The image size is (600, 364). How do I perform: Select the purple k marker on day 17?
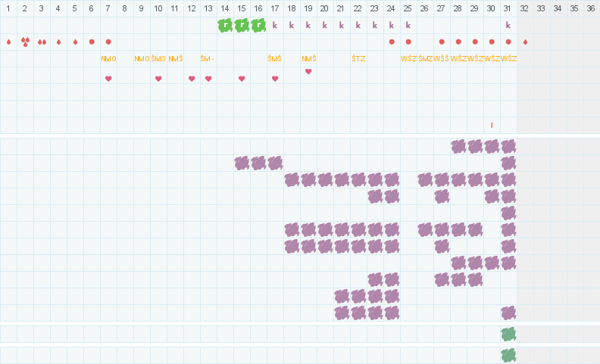pos(274,25)
